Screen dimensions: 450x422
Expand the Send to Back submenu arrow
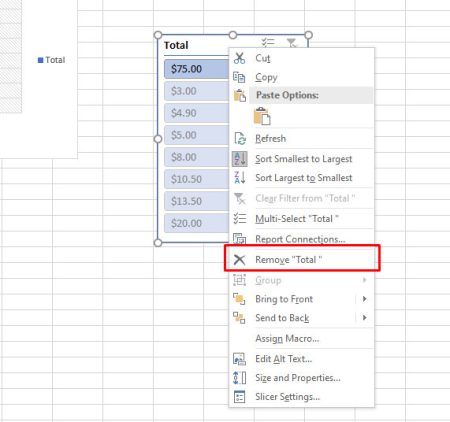364,317
